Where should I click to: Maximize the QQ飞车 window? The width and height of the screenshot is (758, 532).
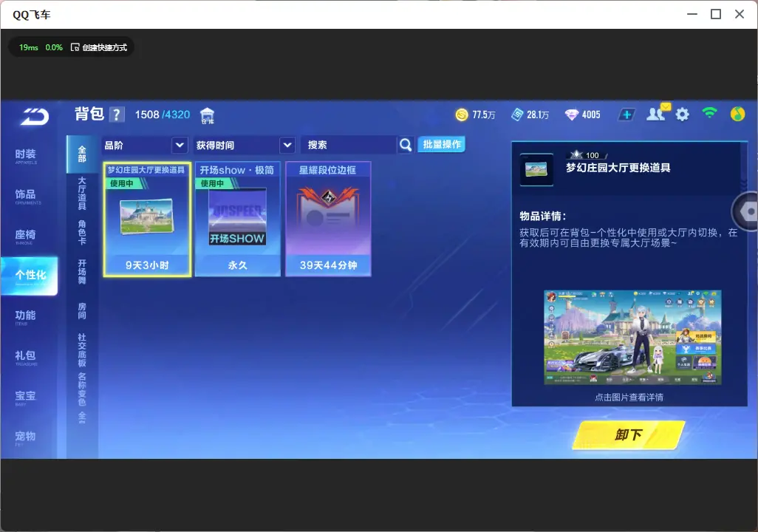pyautogui.click(x=716, y=15)
